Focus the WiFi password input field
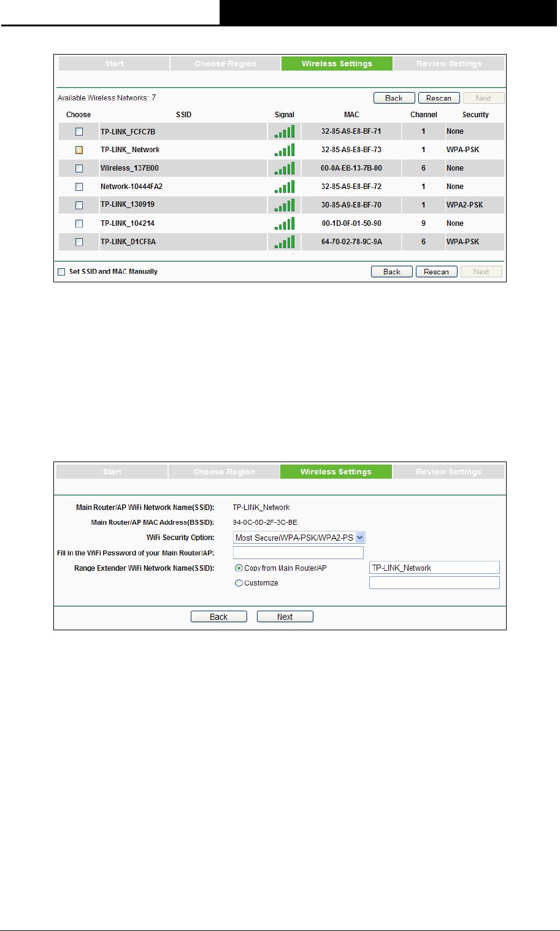The width and height of the screenshot is (560, 931). point(299,553)
